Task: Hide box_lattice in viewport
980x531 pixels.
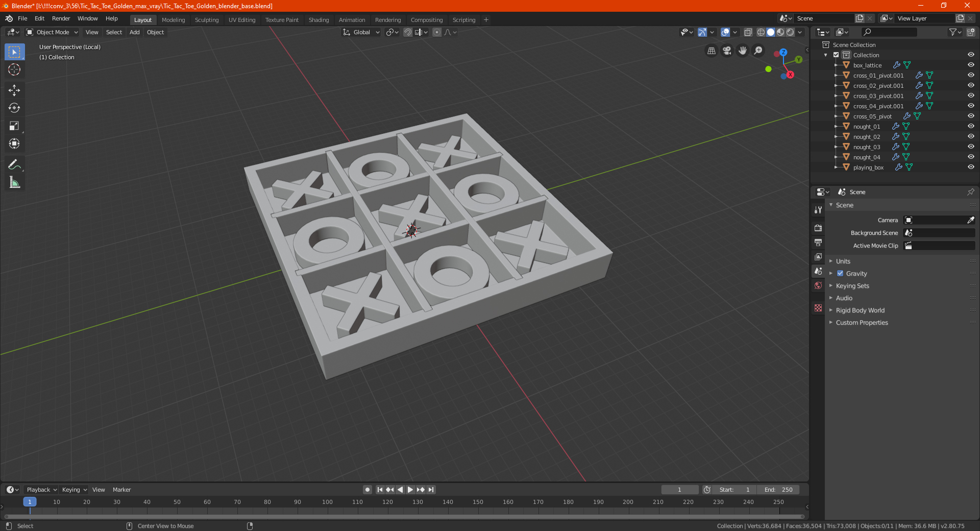Action: pyautogui.click(x=971, y=65)
